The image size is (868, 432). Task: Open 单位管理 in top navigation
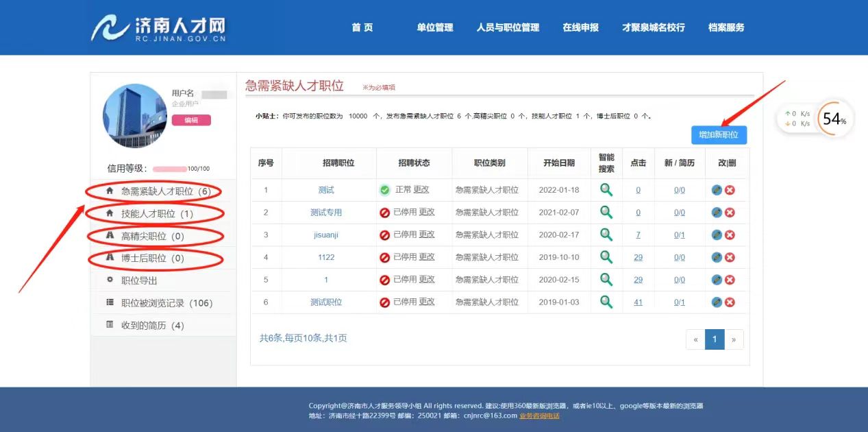[x=434, y=27]
